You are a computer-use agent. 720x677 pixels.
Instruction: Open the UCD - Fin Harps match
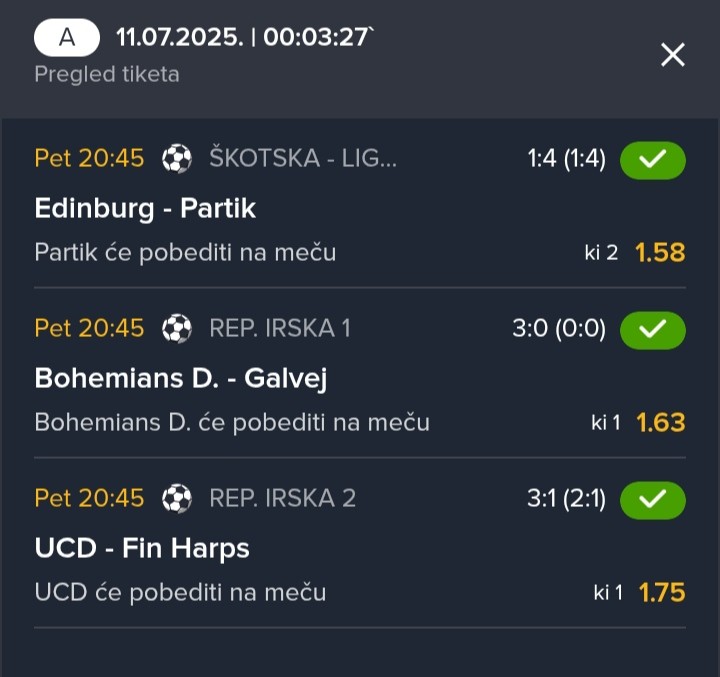(x=142, y=548)
